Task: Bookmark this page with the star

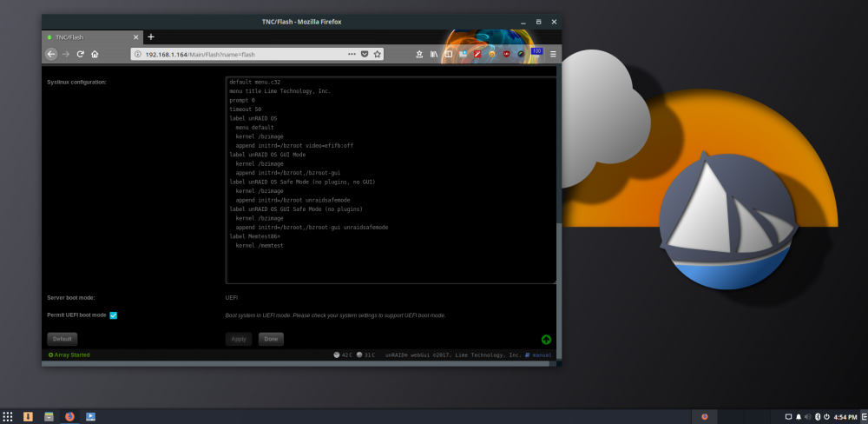Action: coord(377,55)
